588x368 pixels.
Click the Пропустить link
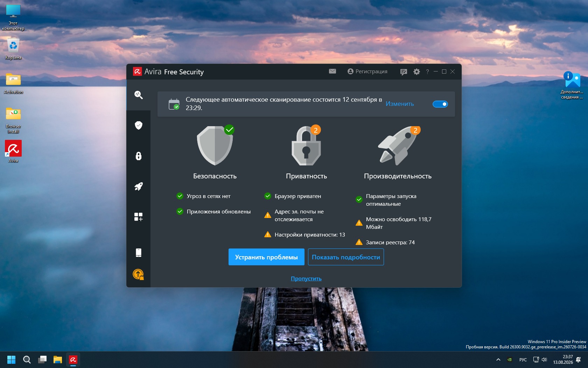pyautogui.click(x=306, y=278)
